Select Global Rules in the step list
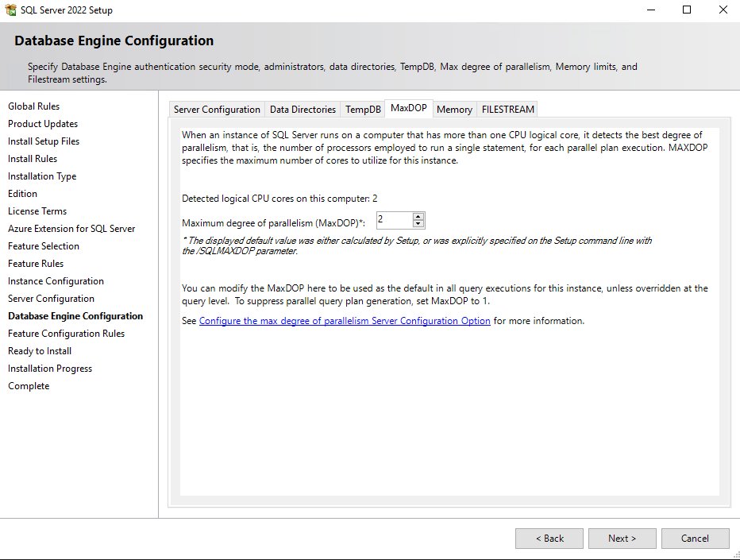Image resolution: width=740 pixels, height=560 pixels. coord(34,106)
